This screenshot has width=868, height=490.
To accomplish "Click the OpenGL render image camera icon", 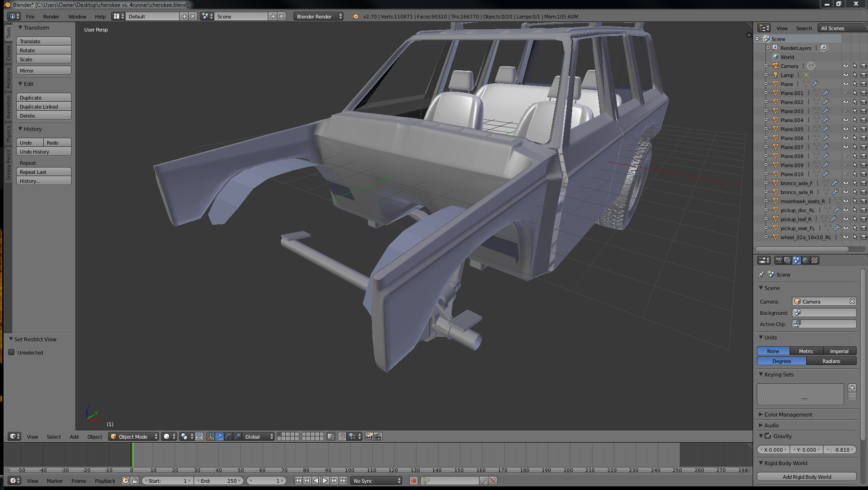I will 369,436.
